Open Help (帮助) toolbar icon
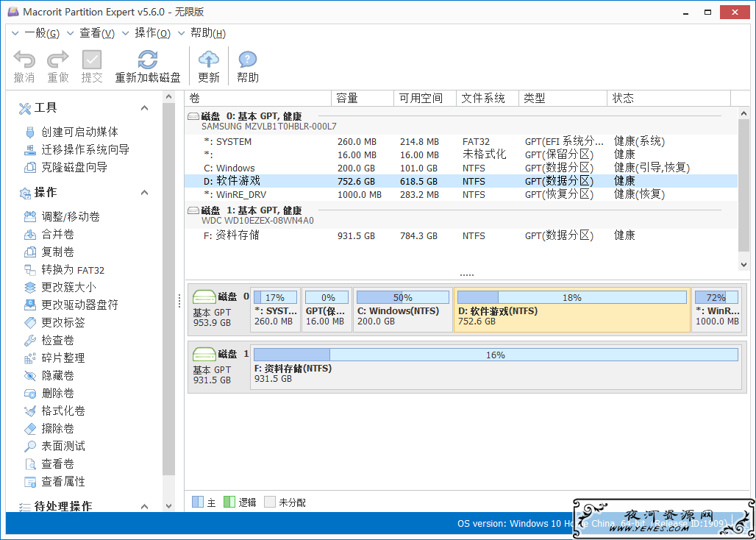756x540 pixels. [x=247, y=60]
